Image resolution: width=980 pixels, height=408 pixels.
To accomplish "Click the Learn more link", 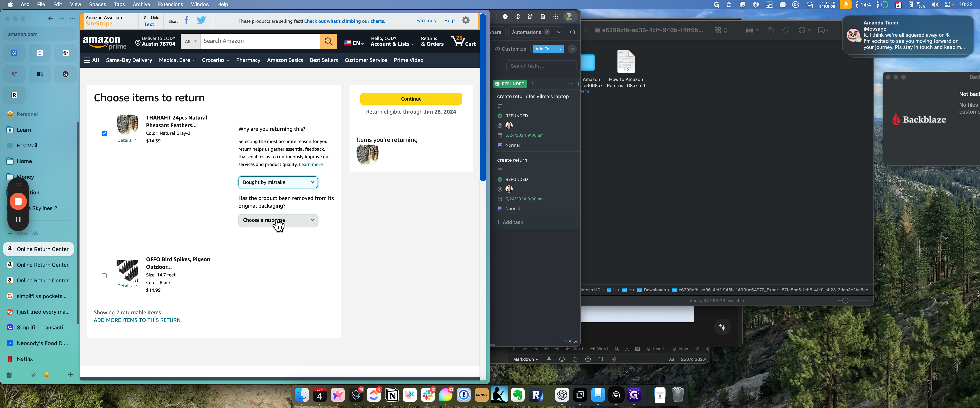I will pyautogui.click(x=310, y=164).
